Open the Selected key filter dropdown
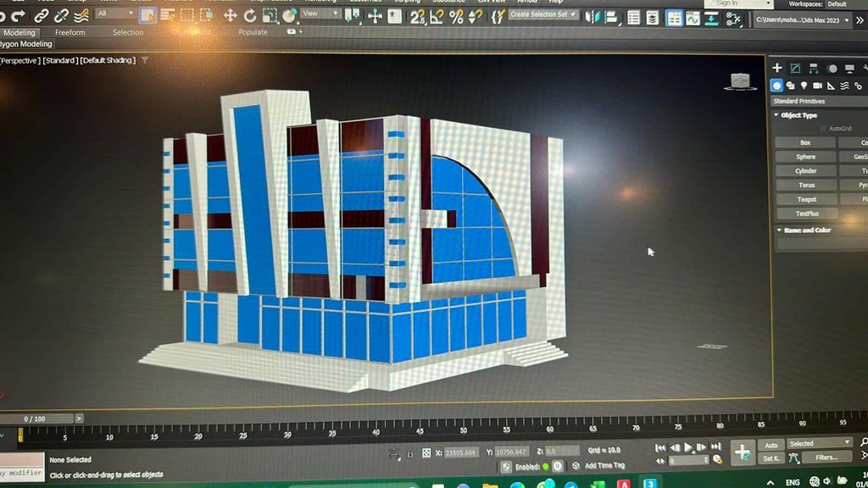Viewport: 868px width, 488px height. 820,444
